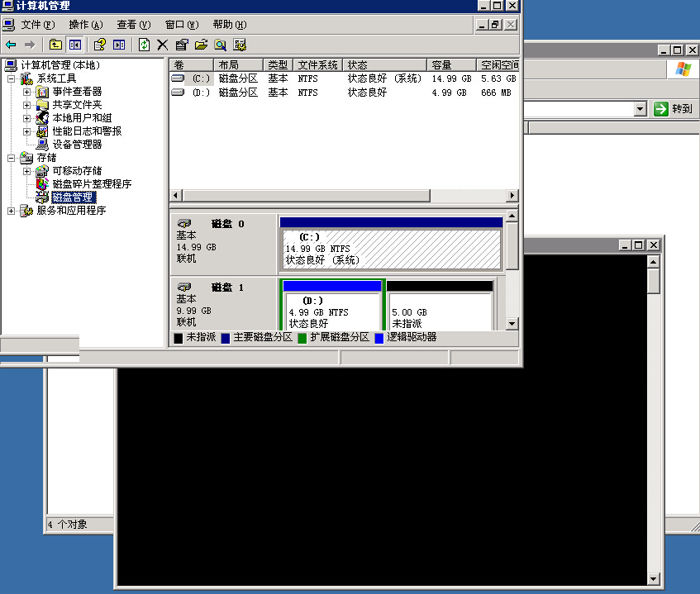The image size is (700, 594).
Task: Collapse the 系统工具 tree node
Action: tap(12, 79)
